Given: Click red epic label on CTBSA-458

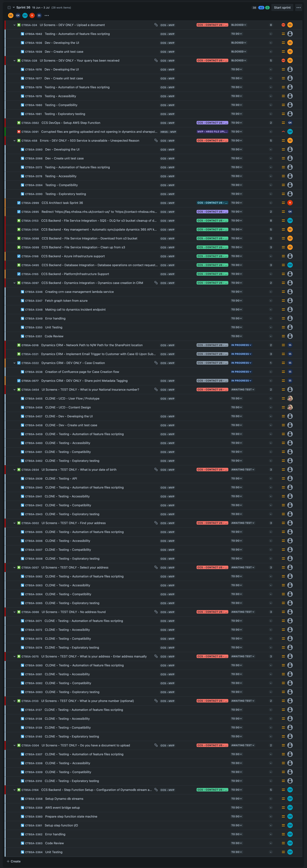Looking at the screenshot, I should [x=212, y=141].
